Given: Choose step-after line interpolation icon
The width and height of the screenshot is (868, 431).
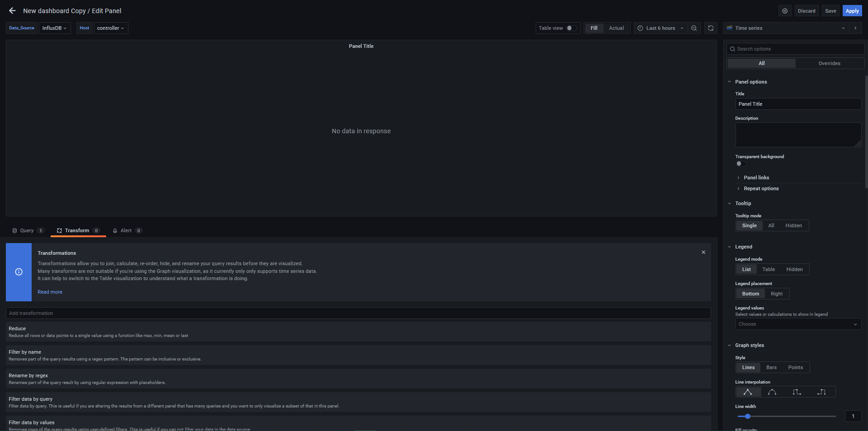Looking at the screenshot, I should (821, 392).
